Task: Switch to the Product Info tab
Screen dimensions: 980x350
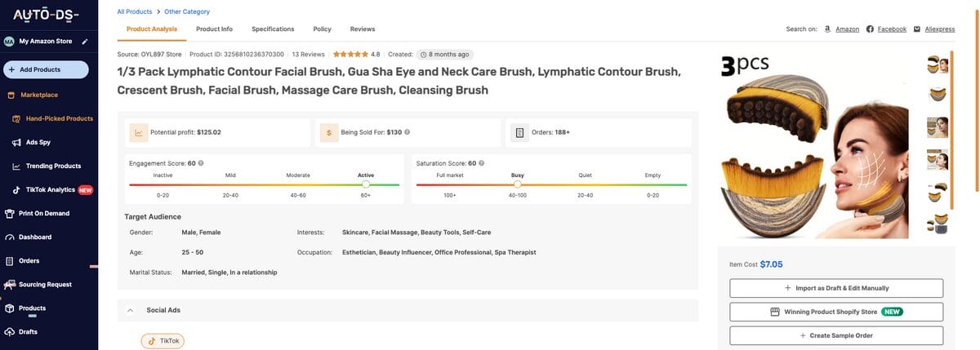Action: 214,29
